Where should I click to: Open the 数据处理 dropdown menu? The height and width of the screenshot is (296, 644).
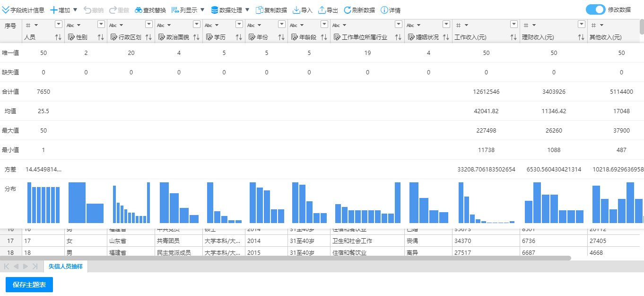(x=247, y=10)
